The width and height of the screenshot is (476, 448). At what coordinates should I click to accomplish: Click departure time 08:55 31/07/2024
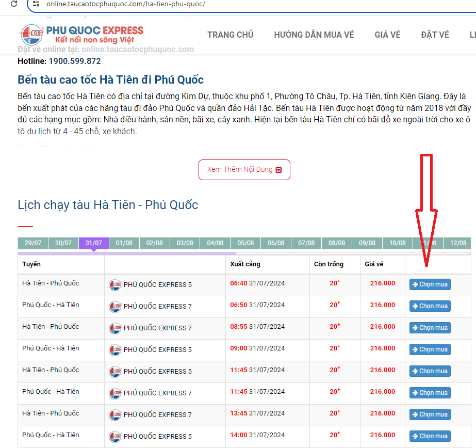257,327
